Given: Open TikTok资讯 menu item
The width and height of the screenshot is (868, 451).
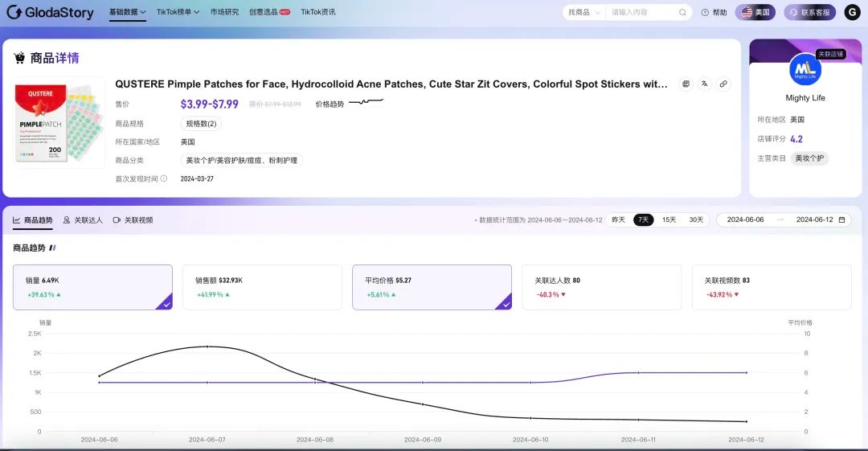Looking at the screenshot, I should tap(317, 11).
